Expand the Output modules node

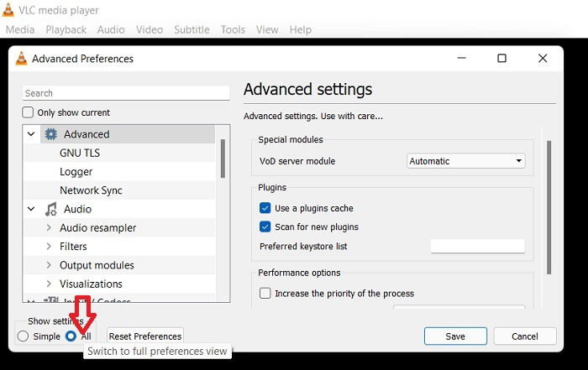[x=49, y=265]
